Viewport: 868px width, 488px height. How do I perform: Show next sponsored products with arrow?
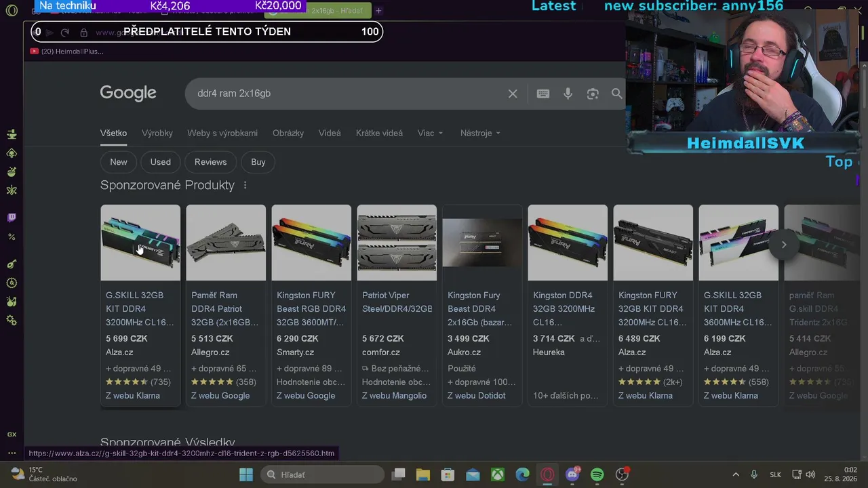click(783, 245)
